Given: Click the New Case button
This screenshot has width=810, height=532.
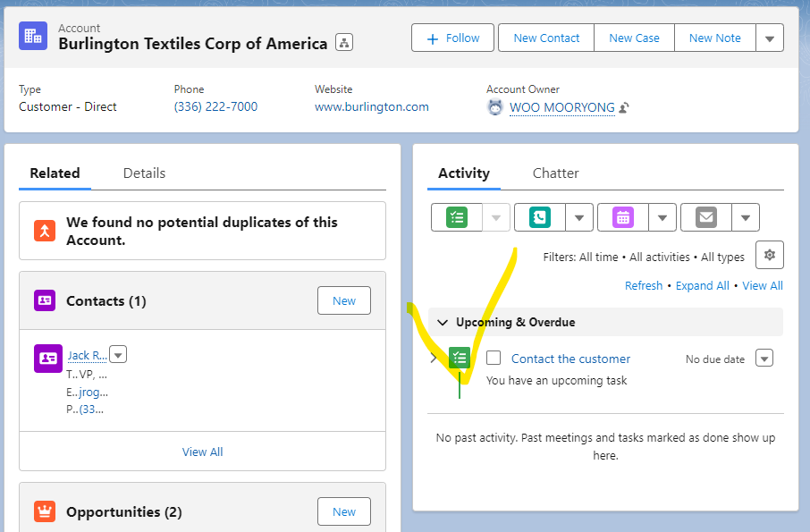Looking at the screenshot, I should pos(635,38).
